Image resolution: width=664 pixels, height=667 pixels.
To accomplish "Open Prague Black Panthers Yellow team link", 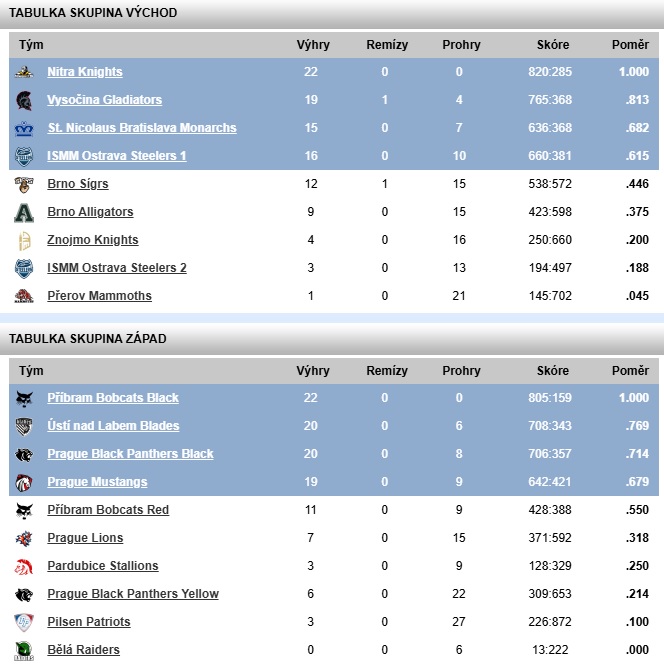I will coord(133,594).
